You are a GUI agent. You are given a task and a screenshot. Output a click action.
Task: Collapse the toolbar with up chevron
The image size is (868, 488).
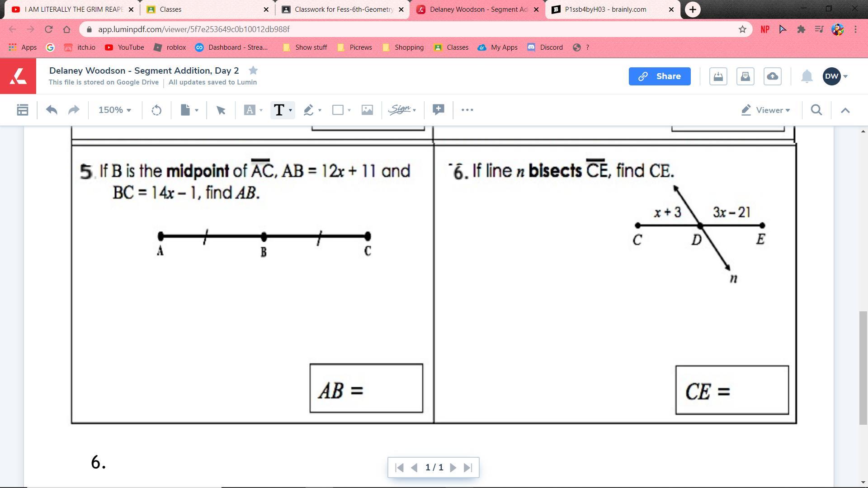click(x=845, y=110)
